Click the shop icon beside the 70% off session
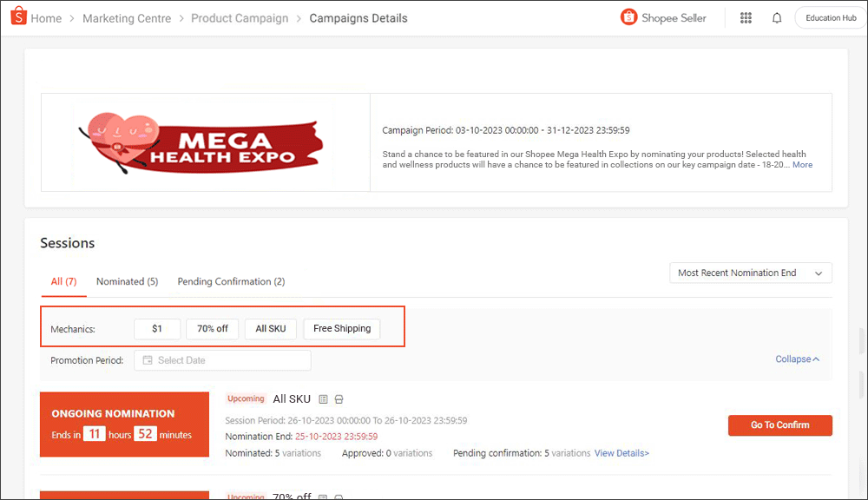The width and height of the screenshot is (868, 500). pos(338,497)
